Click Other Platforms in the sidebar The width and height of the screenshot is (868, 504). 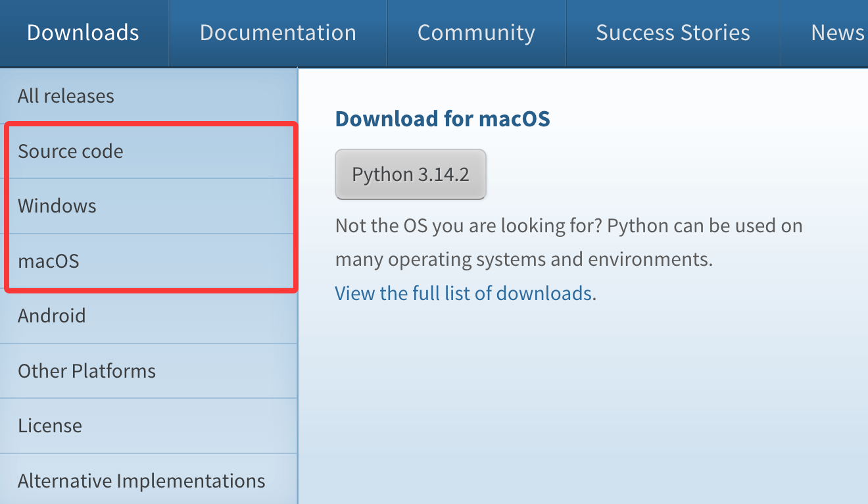coord(87,371)
